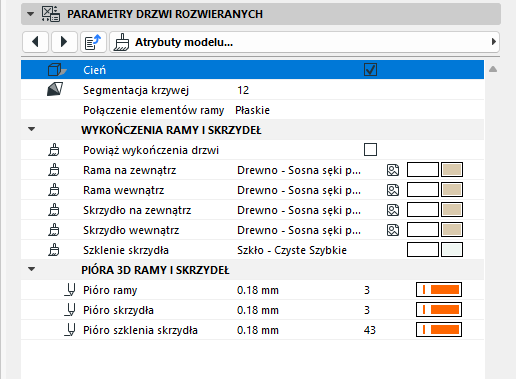Click pen icon for Pióro skrzydła
Screen dimensions: 516x379
[70, 310]
